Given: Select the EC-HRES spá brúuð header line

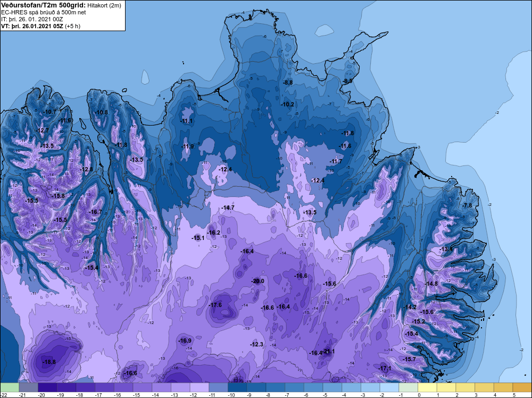Looking at the screenshot, I should [44, 12].
